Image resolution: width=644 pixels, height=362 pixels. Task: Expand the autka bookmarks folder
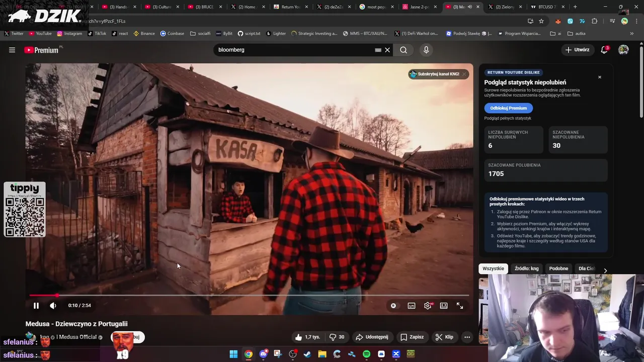[576, 34]
